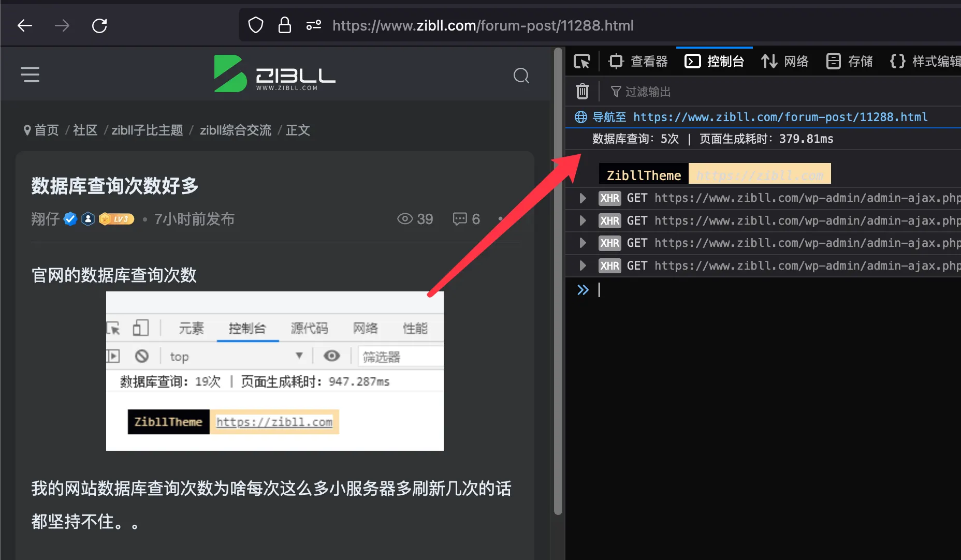The height and width of the screenshot is (560, 961).
Task: Open the hamburger menu on Zibll site
Action: pos(30,75)
